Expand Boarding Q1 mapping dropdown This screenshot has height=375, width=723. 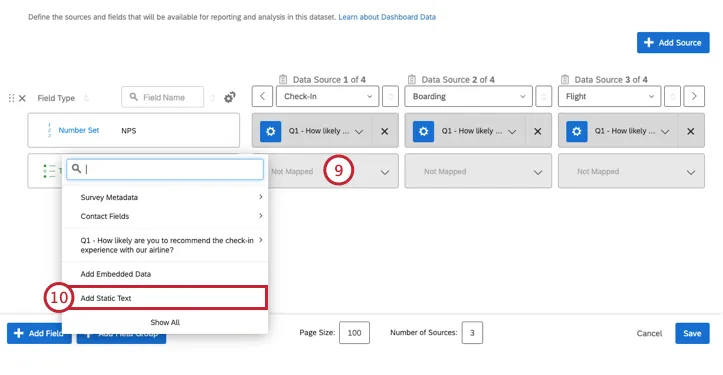click(x=512, y=131)
